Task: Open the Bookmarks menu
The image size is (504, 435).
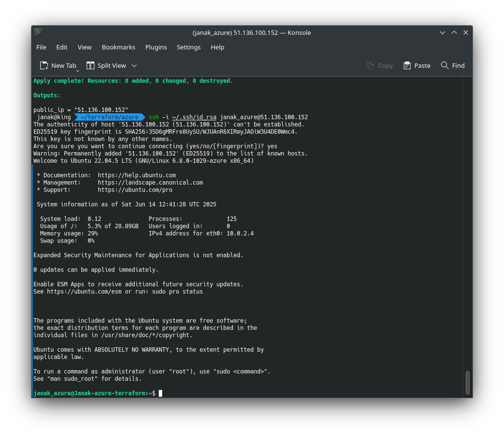Action: click(x=118, y=47)
